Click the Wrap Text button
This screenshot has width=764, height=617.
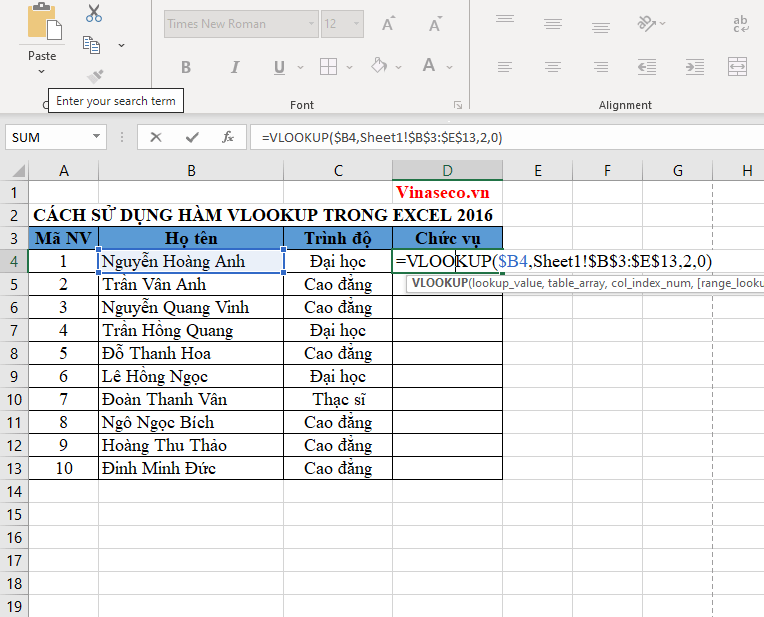pyautogui.click(x=741, y=23)
